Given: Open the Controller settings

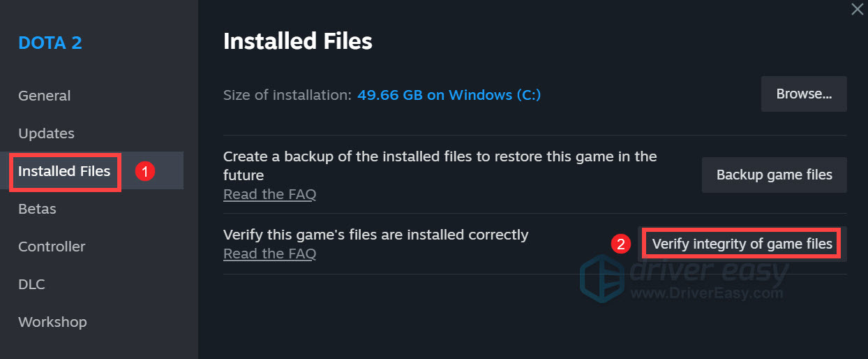Looking at the screenshot, I should (52, 247).
